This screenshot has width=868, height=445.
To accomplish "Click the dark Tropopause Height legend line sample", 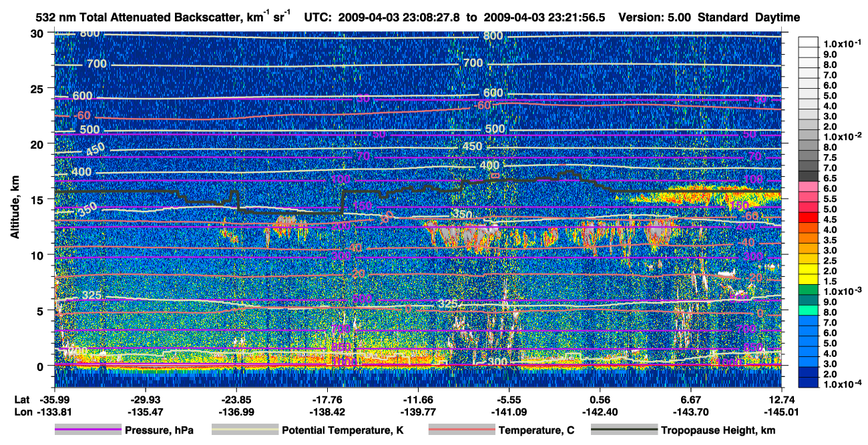I will coord(624,430).
